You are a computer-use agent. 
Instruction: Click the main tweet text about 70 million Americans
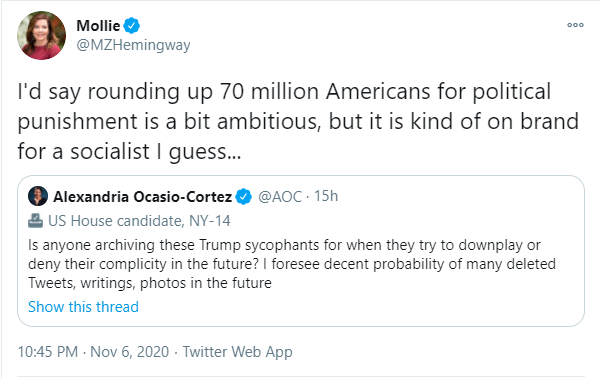pyautogui.click(x=298, y=121)
